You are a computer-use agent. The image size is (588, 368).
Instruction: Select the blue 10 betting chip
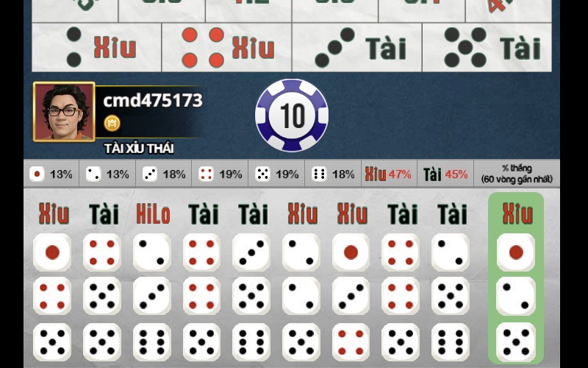292,116
